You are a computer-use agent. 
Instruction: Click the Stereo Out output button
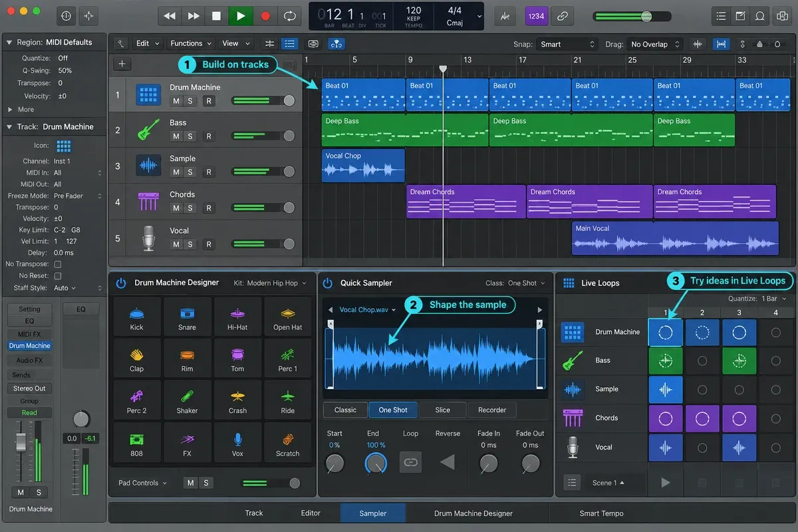point(29,388)
